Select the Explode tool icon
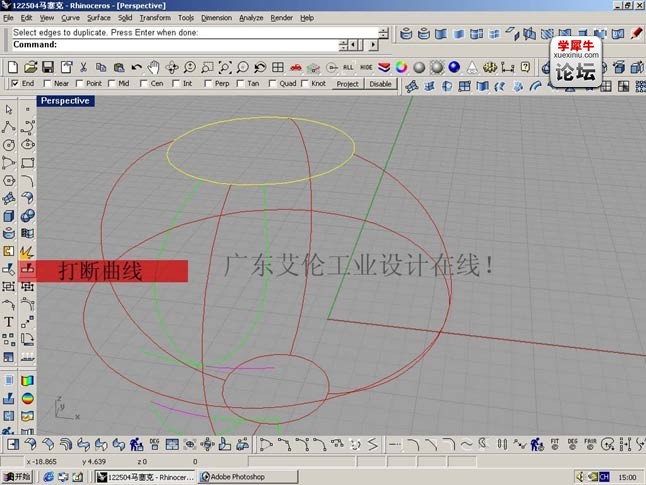 [x=27, y=251]
